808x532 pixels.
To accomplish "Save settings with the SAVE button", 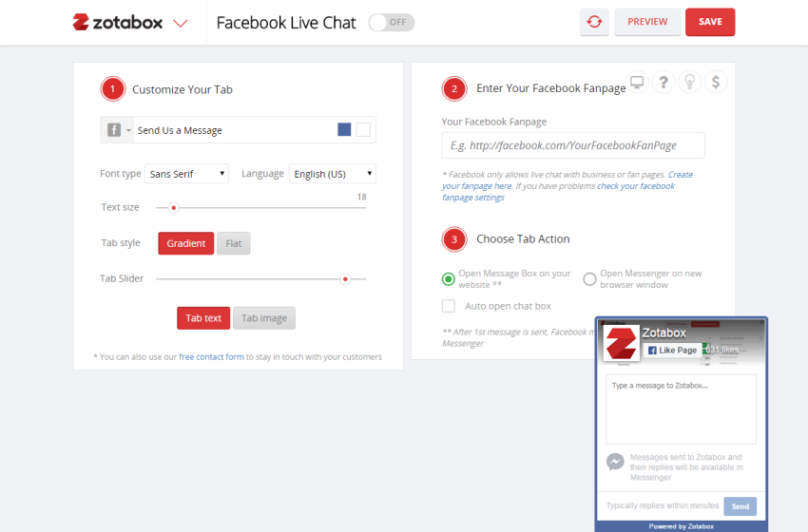I will click(x=710, y=22).
